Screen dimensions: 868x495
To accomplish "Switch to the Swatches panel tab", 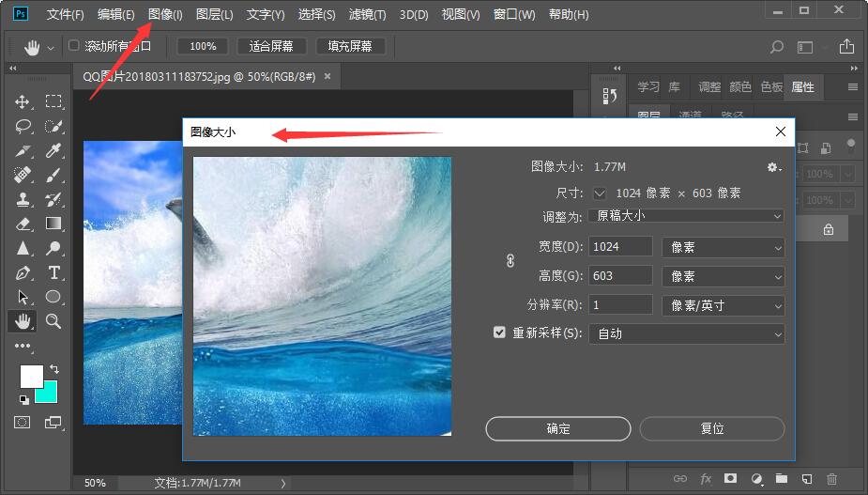I will click(771, 87).
